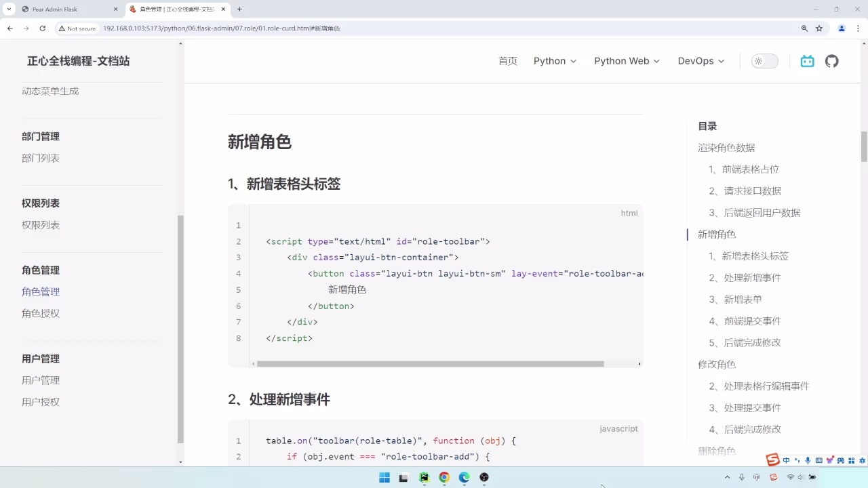Expand the DevOps dropdown menu
The width and height of the screenshot is (868, 488).
(x=701, y=61)
